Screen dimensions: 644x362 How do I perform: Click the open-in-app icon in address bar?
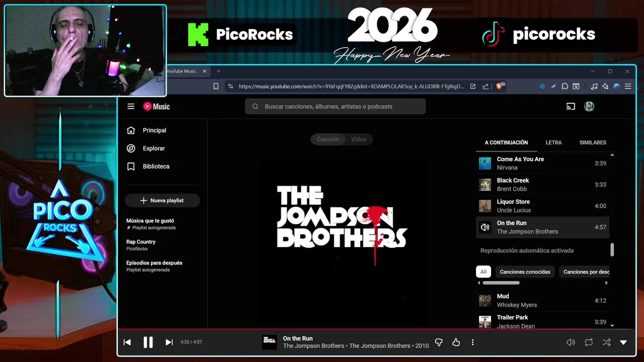[473, 86]
